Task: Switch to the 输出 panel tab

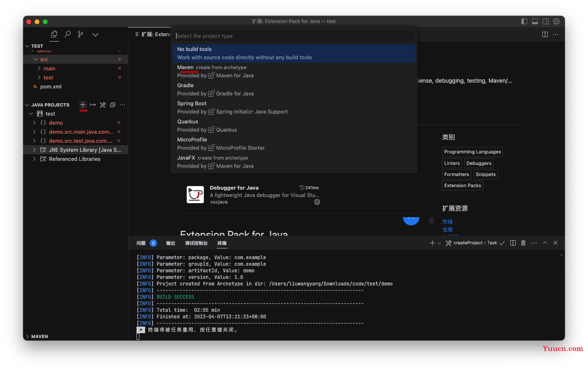Action: 171,243
